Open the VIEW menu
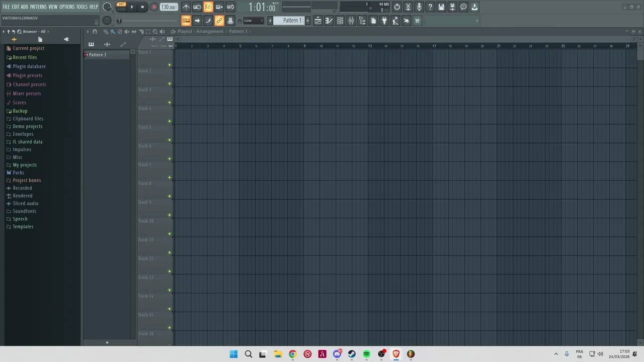 53,7
